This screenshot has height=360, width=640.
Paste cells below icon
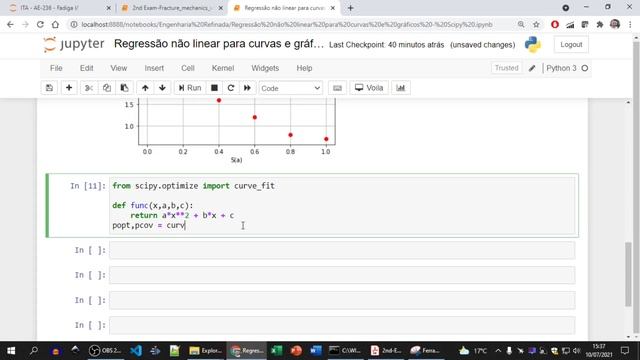click(x=124, y=88)
